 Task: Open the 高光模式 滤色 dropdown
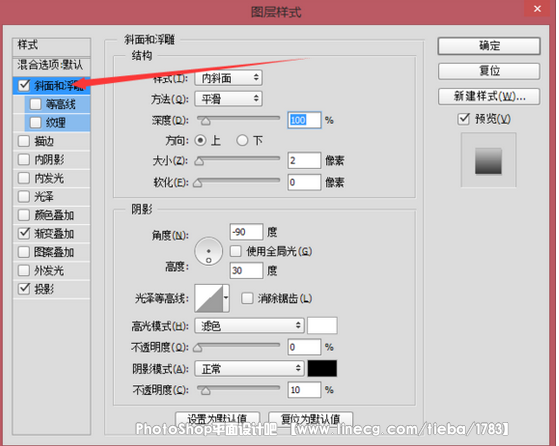250,325
